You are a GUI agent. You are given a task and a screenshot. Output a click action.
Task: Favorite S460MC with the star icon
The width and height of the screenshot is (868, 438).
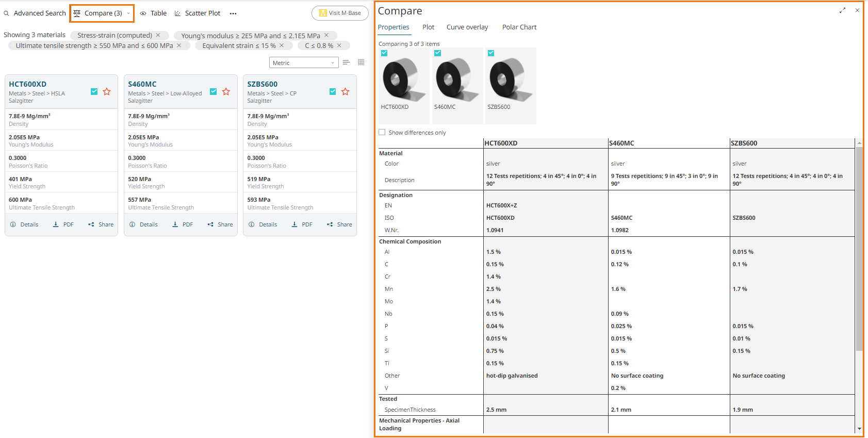pyautogui.click(x=226, y=91)
